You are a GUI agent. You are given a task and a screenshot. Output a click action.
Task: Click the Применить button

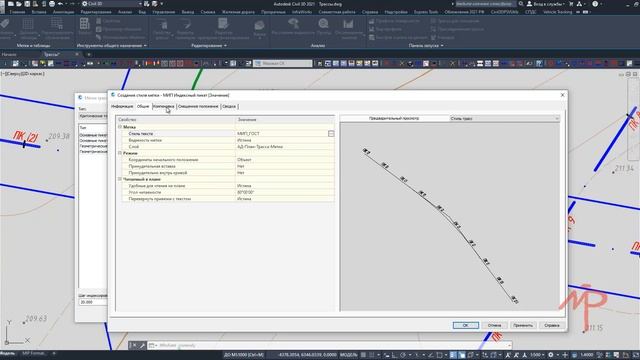pos(523,325)
